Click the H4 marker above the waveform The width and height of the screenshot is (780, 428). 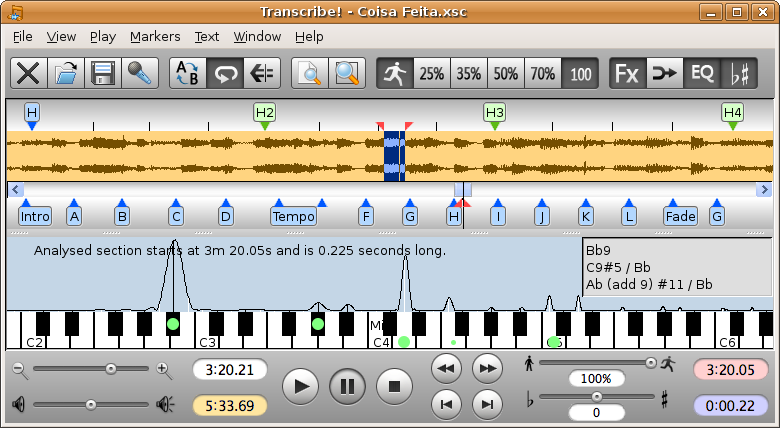point(733,112)
